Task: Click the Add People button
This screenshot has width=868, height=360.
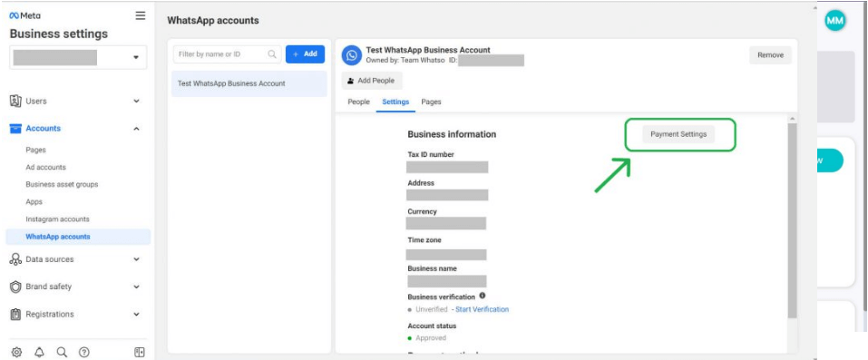Action: pyautogui.click(x=372, y=81)
